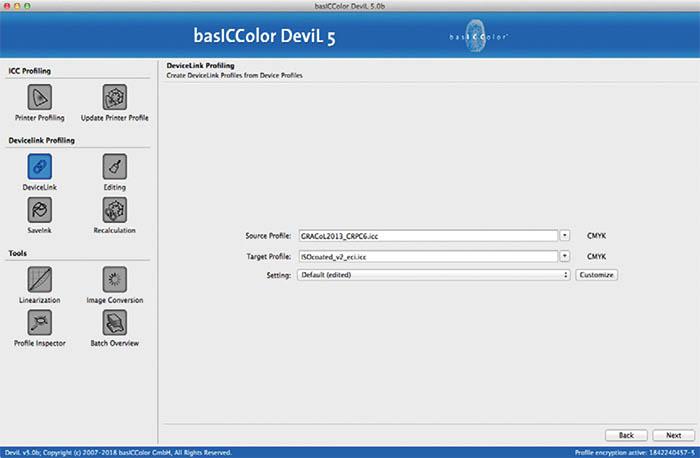Screen dimensions: 700x458
Task: Close the window with the red button
Action: coord(7,6)
